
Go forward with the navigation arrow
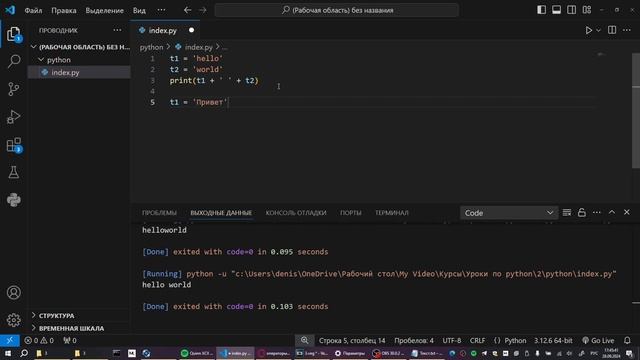pyautogui.click(x=202, y=10)
